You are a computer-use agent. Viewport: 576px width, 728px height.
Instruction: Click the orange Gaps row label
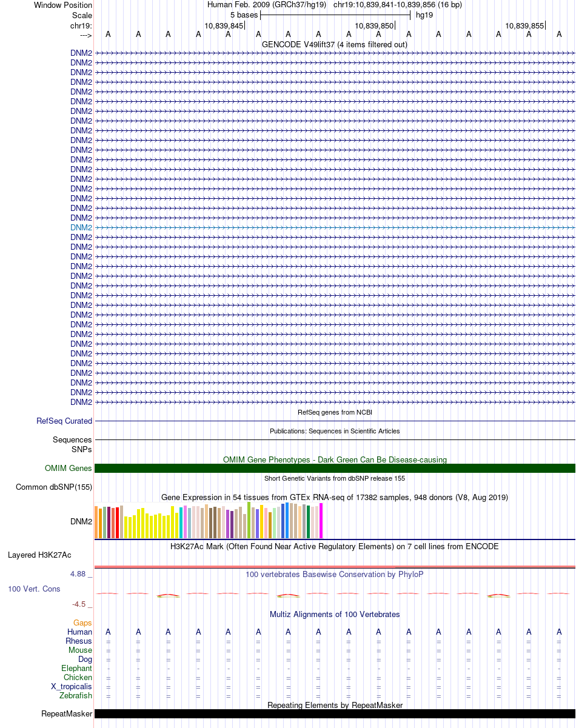82,623
